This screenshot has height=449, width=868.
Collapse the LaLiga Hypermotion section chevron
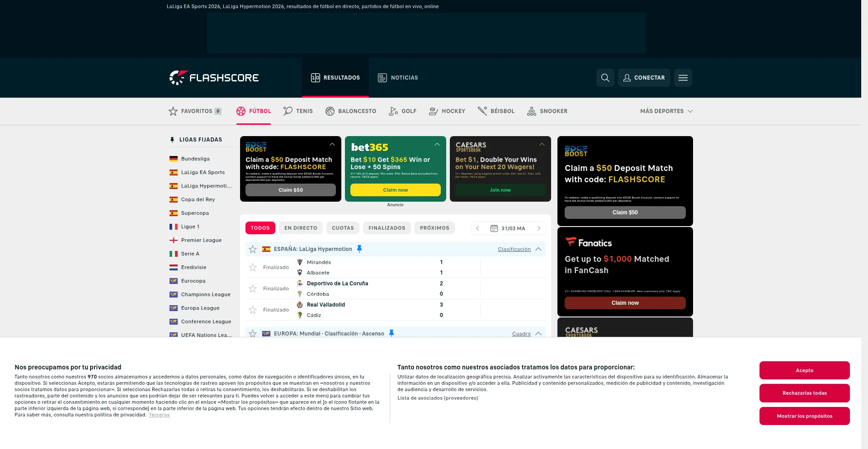click(538, 249)
